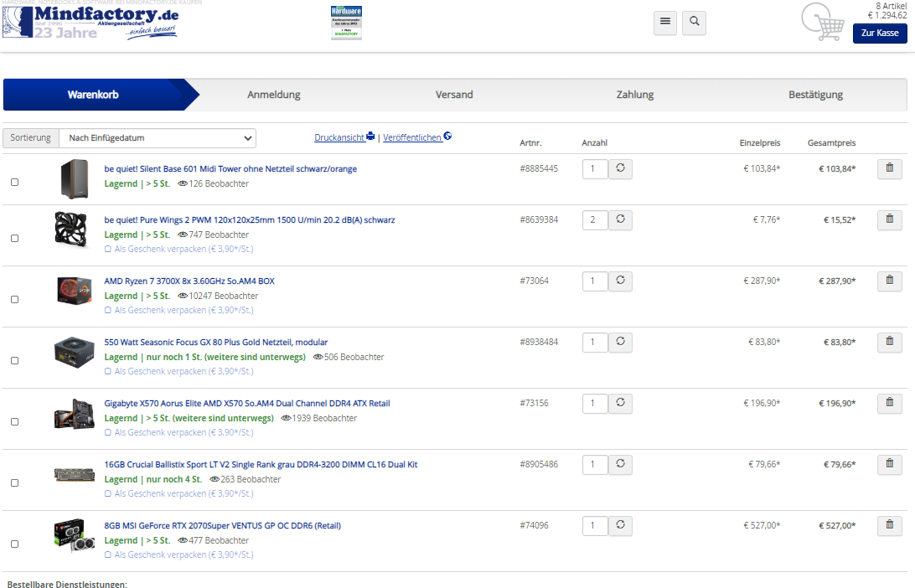Image resolution: width=915 pixels, height=588 pixels.
Task: Click the Hardware award badge
Action: pyautogui.click(x=346, y=23)
